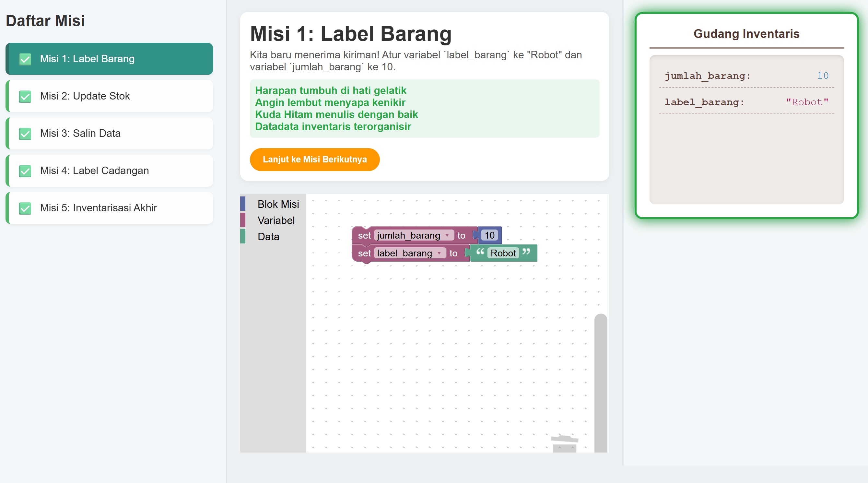Open the Data toolbox category
Image resolution: width=868 pixels, height=483 pixels.
268,236
